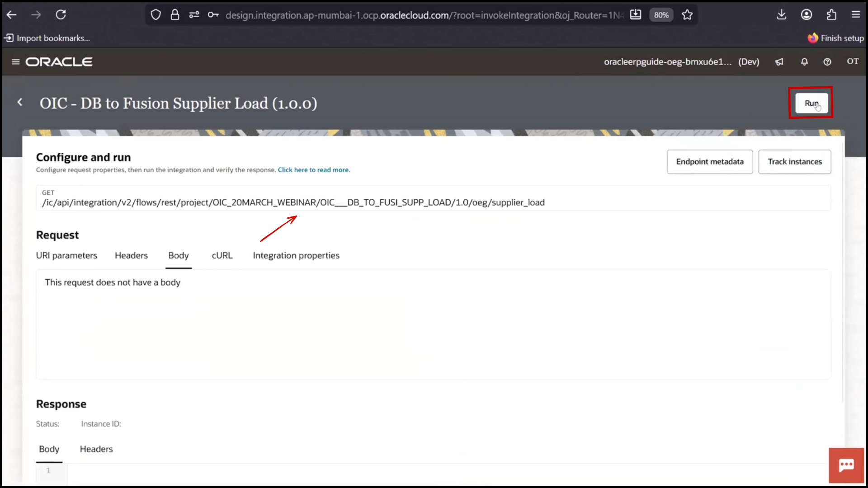The width and height of the screenshot is (868, 488).
Task: Bookmark this page with the star icon
Action: tap(687, 15)
